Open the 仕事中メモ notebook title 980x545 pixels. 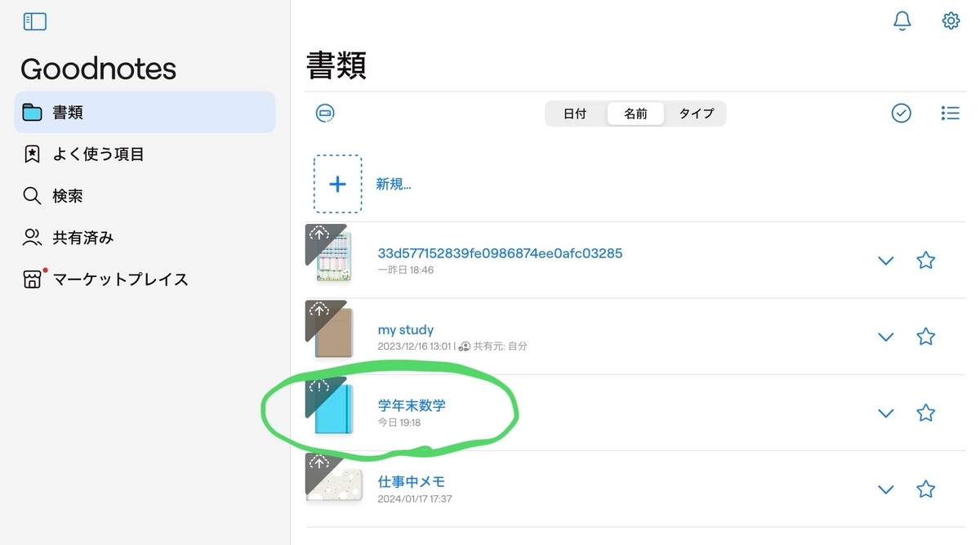[x=412, y=481]
